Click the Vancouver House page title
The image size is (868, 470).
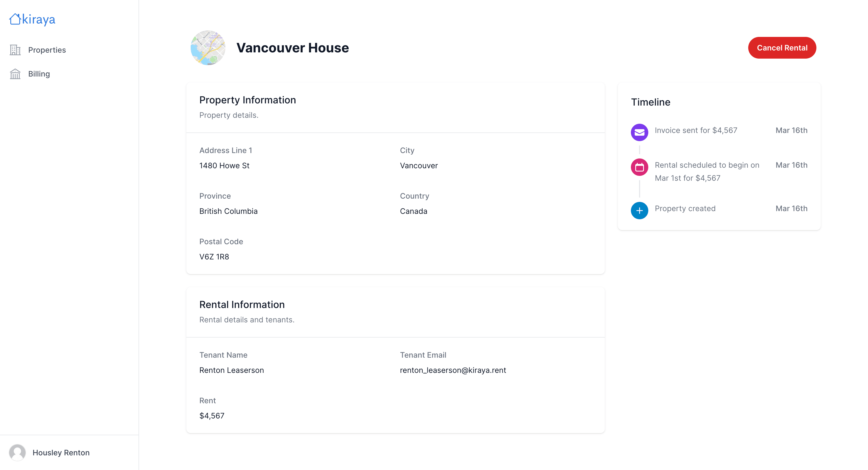coord(293,48)
